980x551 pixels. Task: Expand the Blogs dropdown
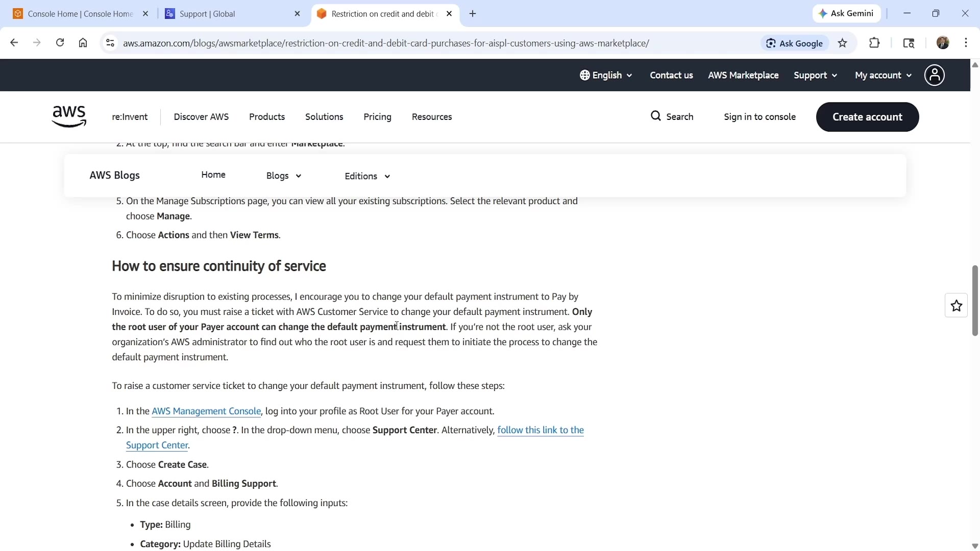284,176
